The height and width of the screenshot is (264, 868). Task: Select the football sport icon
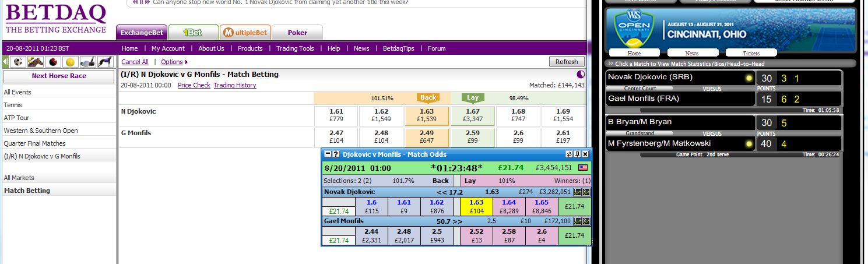pos(17,62)
